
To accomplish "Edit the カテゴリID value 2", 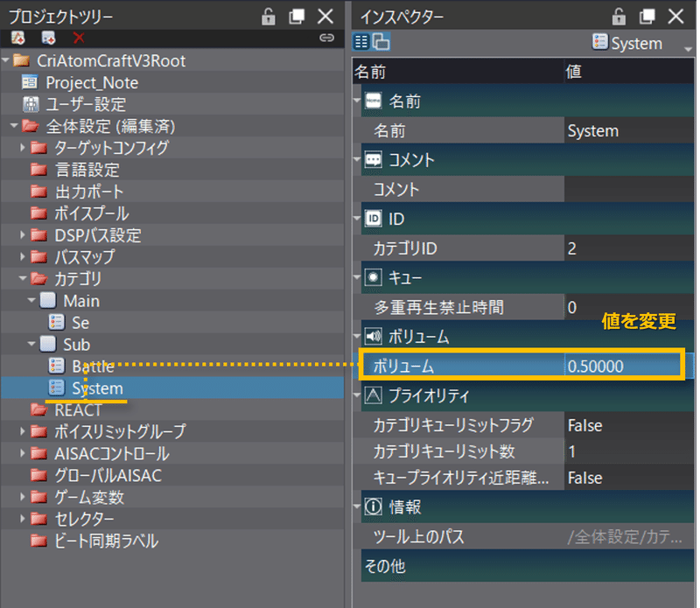I will pos(628,248).
